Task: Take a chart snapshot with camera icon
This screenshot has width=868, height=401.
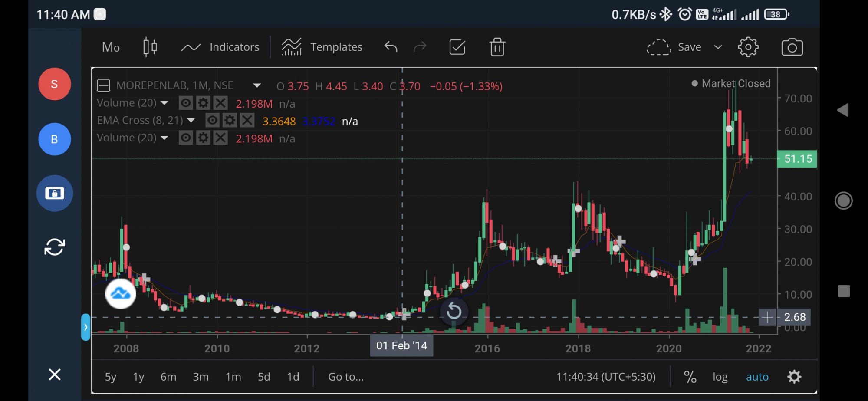Action: click(792, 47)
